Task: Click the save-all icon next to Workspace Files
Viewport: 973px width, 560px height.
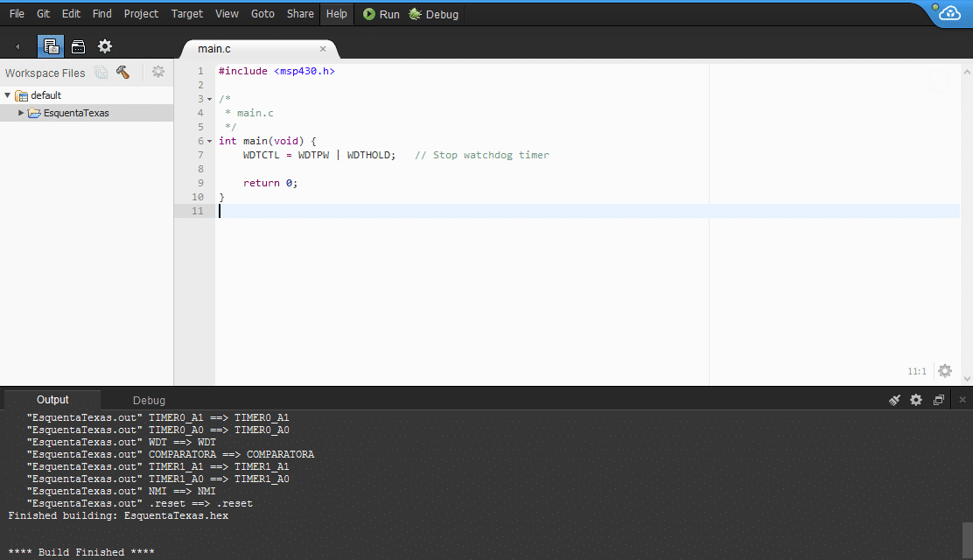Action: [x=101, y=73]
